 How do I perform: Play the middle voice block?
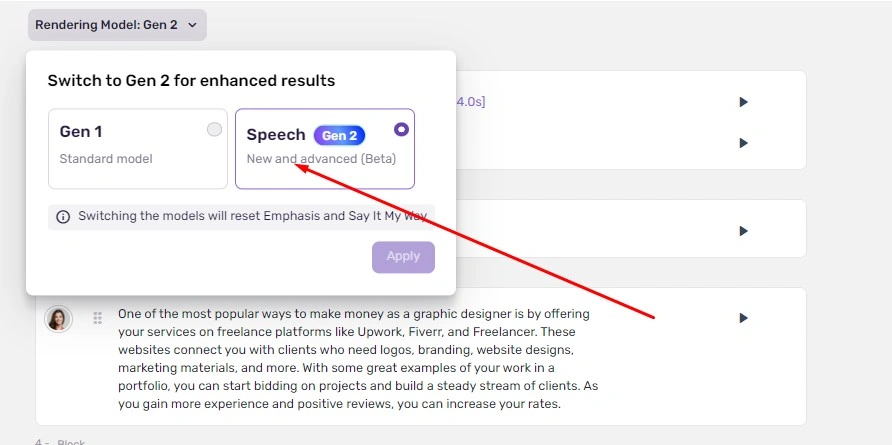tap(743, 231)
